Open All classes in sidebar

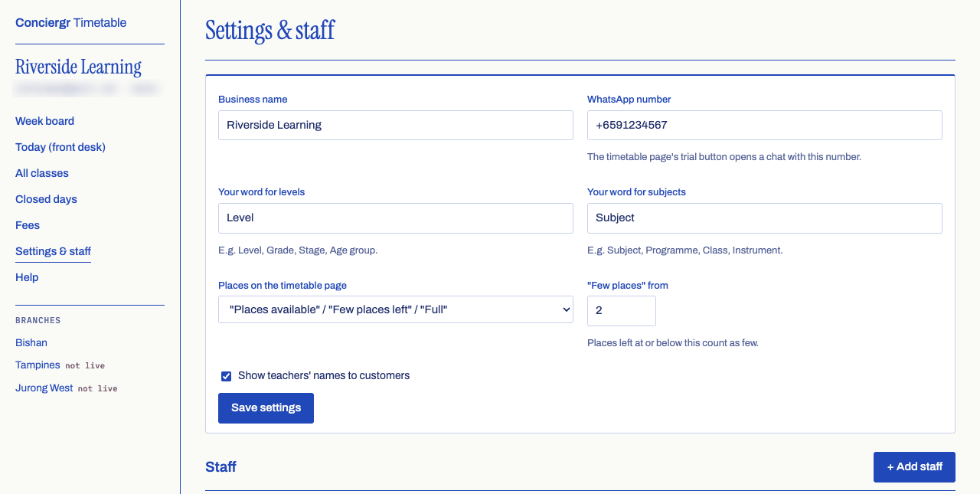pyautogui.click(x=42, y=173)
